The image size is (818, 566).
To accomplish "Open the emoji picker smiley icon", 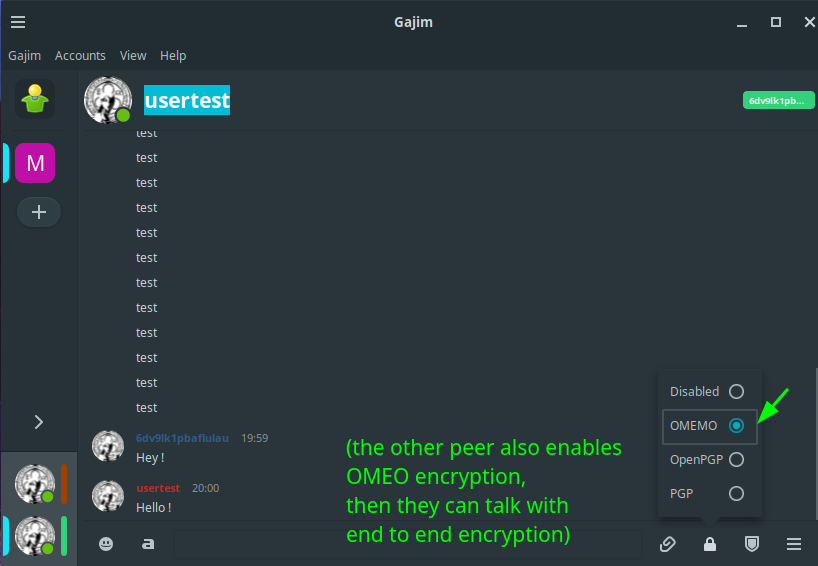I will point(106,544).
